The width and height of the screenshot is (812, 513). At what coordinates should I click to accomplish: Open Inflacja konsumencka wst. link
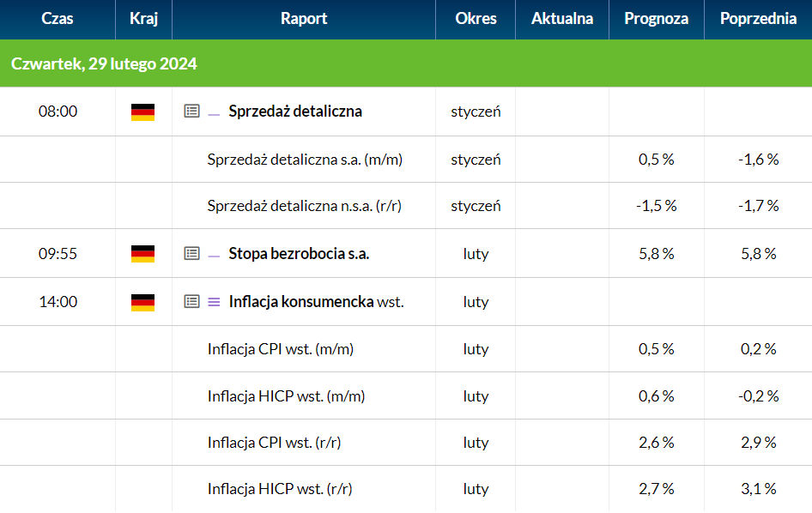(317, 302)
